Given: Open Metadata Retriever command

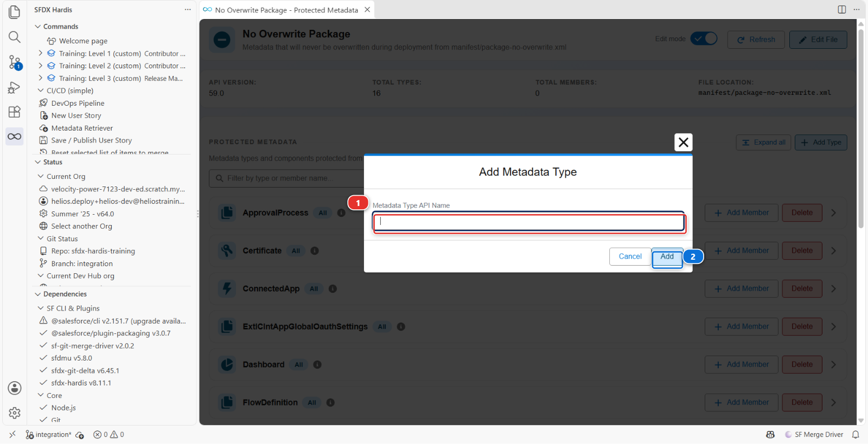Looking at the screenshot, I should (x=82, y=128).
